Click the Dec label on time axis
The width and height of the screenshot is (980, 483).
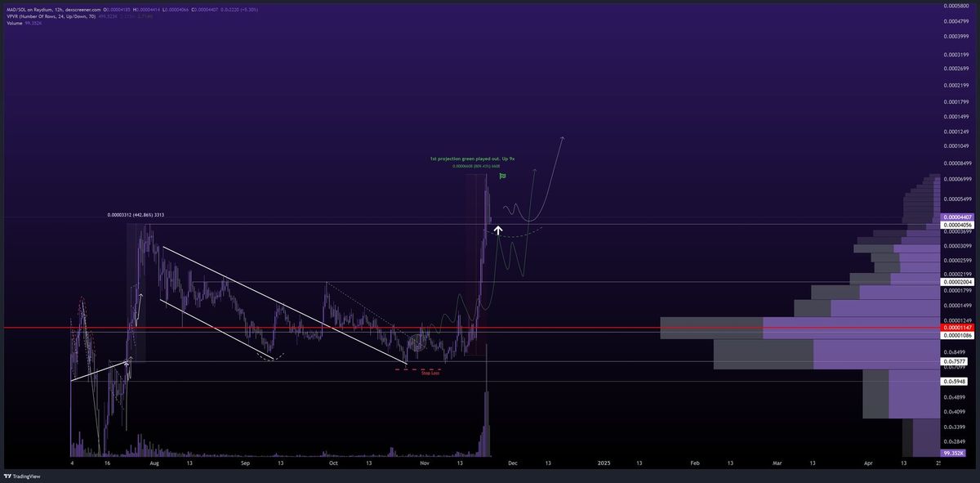[512, 463]
